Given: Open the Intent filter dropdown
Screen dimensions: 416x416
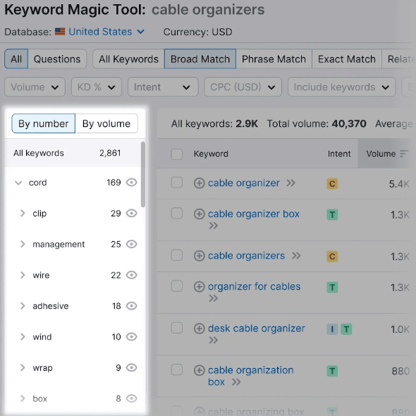Looking at the screenshot, I should [163, 87].
